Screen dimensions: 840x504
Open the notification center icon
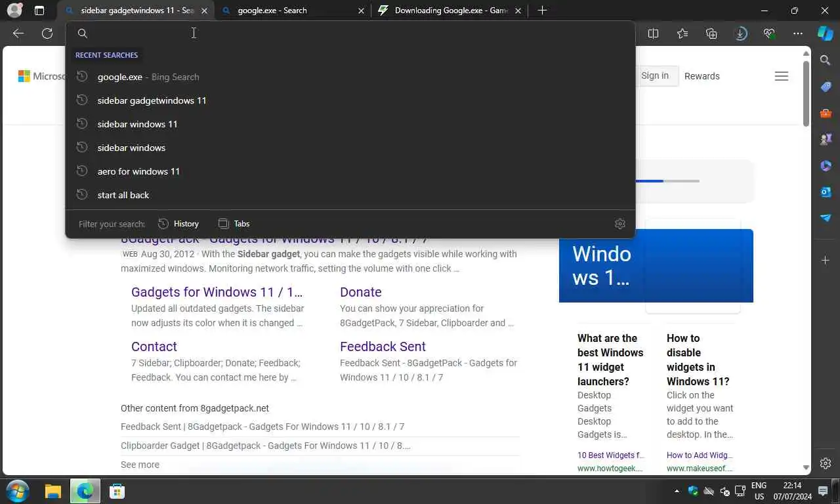click(823, 491)
